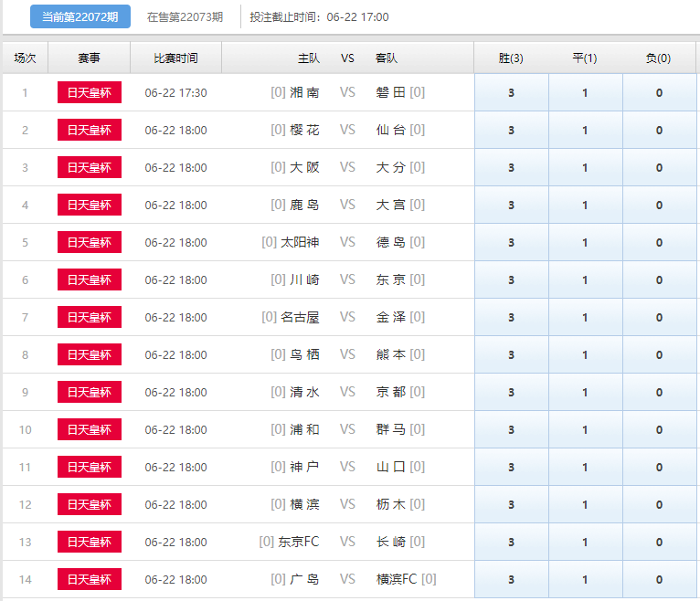
Task: Click home team 湘南
Action: [304, 92]
